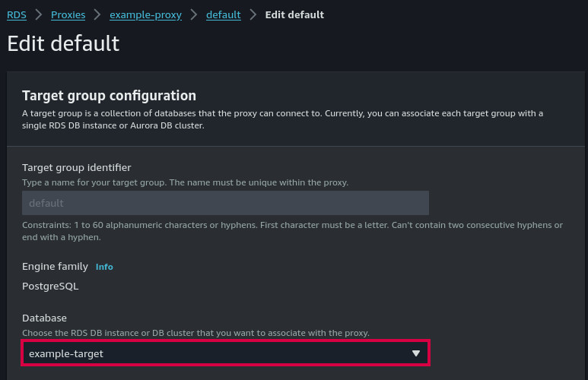
Task: Click the PostgreSQL engine family value
Action: coord(50,287)
